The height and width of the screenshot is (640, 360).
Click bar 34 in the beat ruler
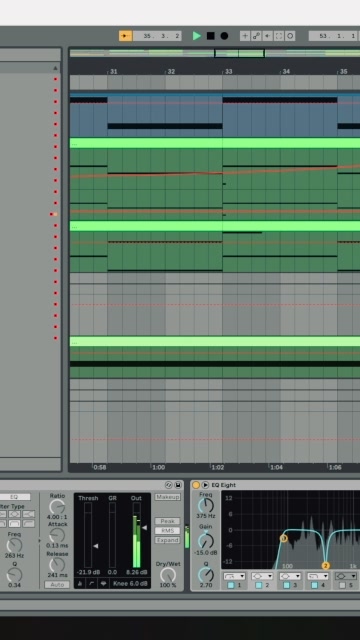click(286, 71)
